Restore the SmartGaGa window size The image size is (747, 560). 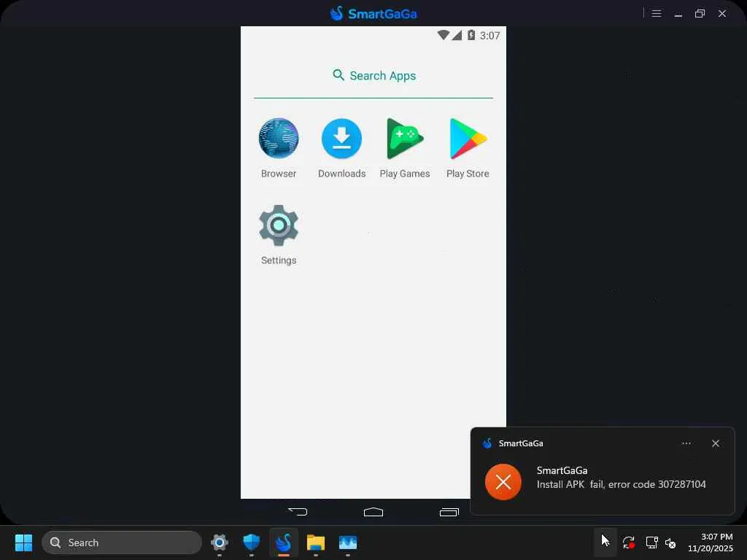tap(700, 13)
